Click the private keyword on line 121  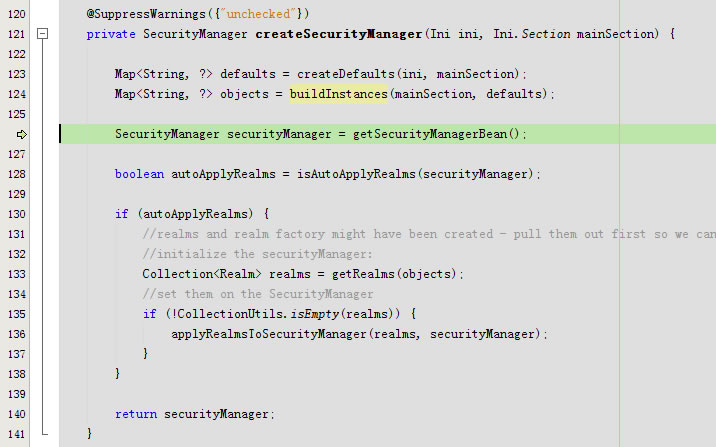coord(111,34)
